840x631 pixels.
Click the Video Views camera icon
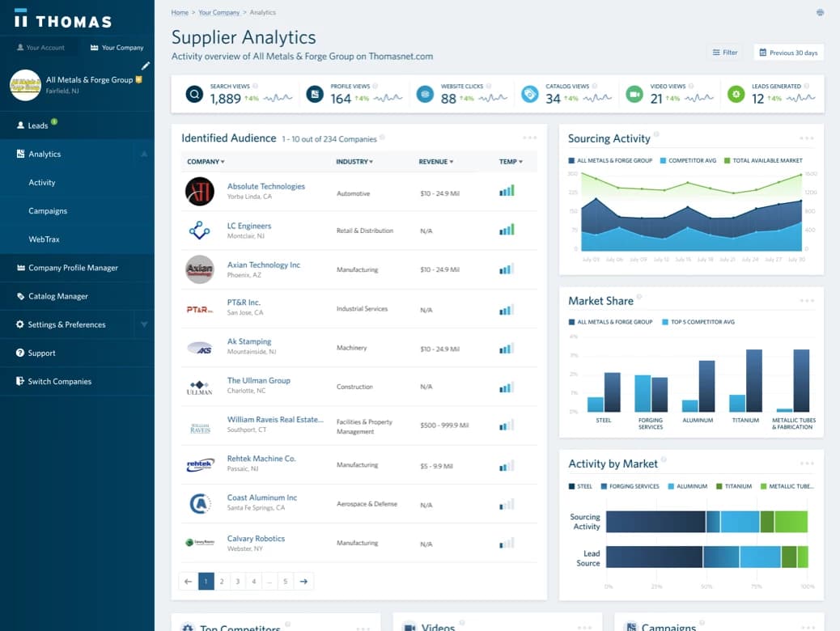point(634,95)
